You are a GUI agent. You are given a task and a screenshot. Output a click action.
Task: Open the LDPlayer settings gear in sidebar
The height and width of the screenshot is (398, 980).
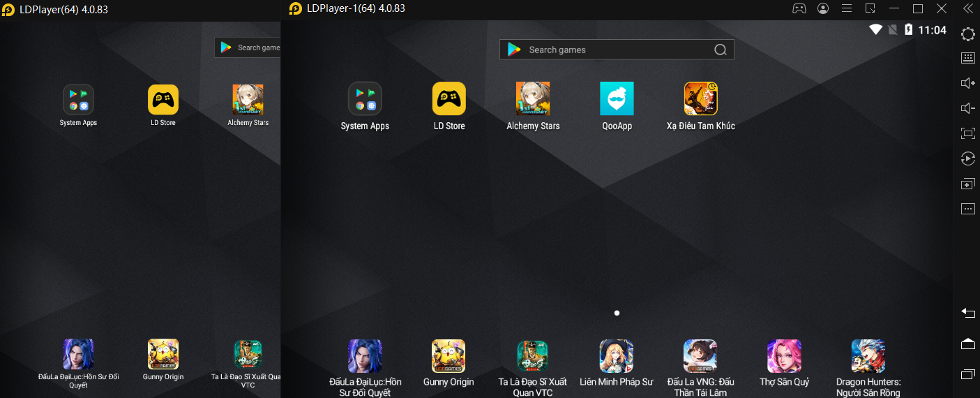pyautogui.click(x=967, y=34)
